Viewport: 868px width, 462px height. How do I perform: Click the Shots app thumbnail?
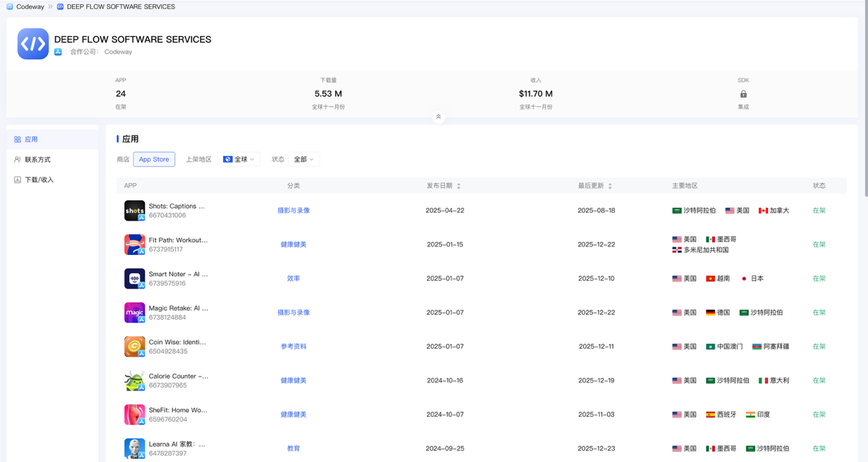click(x=134, y=210)
